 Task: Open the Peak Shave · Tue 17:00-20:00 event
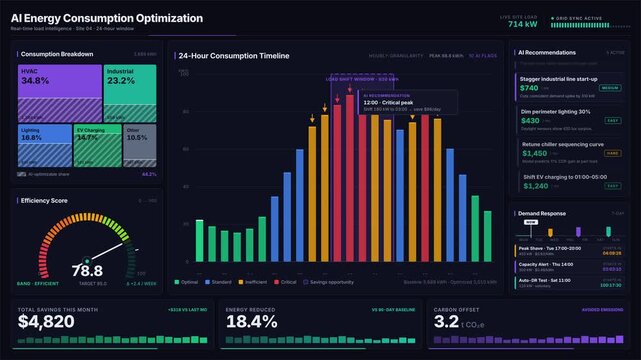coord(569,251)
